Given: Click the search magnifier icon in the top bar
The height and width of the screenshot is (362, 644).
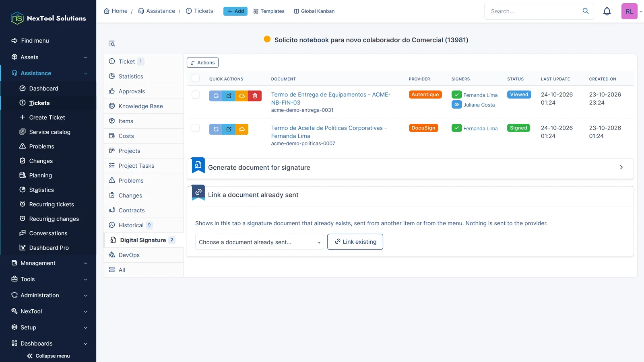Looking at the screenshot, I should [x=586, y=11].
